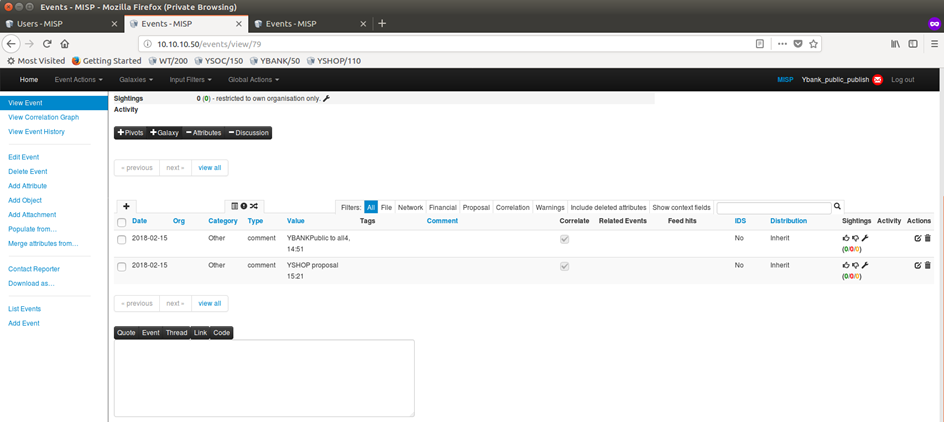Select the File attribute filter
This screenshot has height=422, width=944.
[387, 207]
